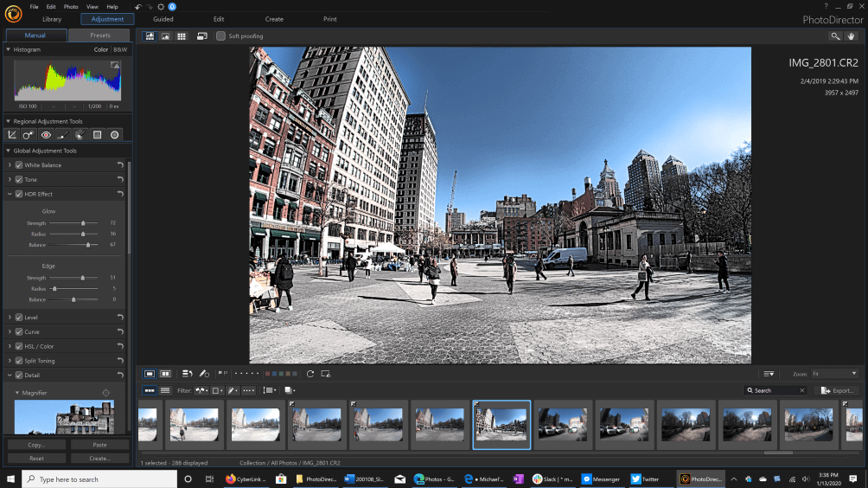Screen dimensions: 868x488
Task: Open the Guided module tab
Action: tap(163, 19)
